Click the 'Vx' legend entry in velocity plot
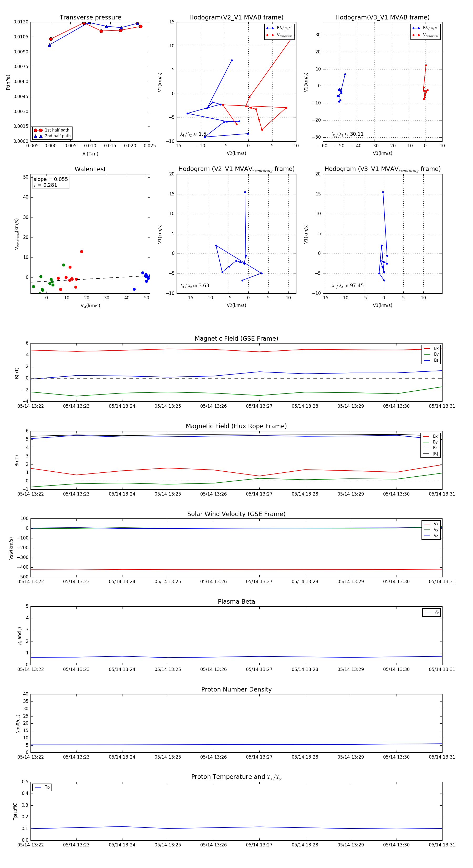Screen dimensions: 473x868 (x=431, y=524)
